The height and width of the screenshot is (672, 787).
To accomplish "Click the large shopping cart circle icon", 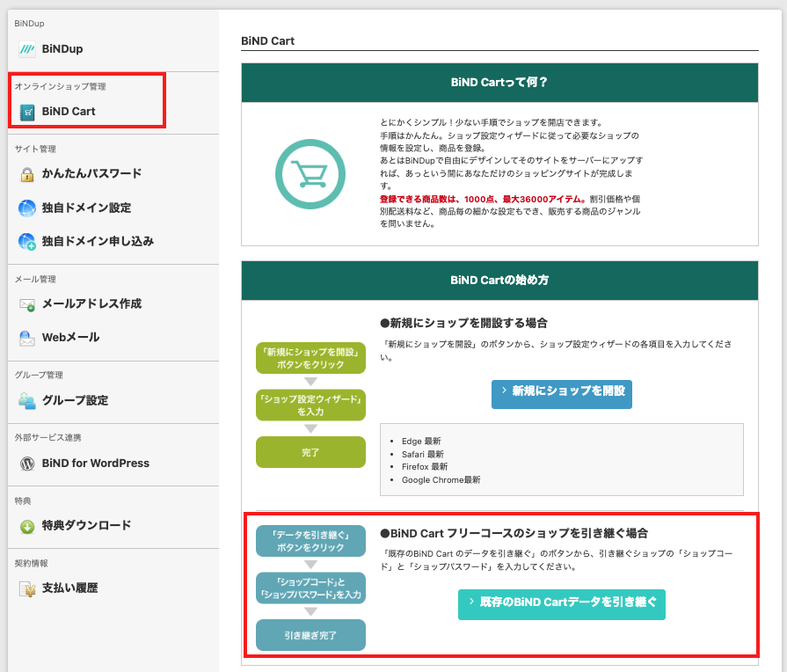I will click(310, 174).
